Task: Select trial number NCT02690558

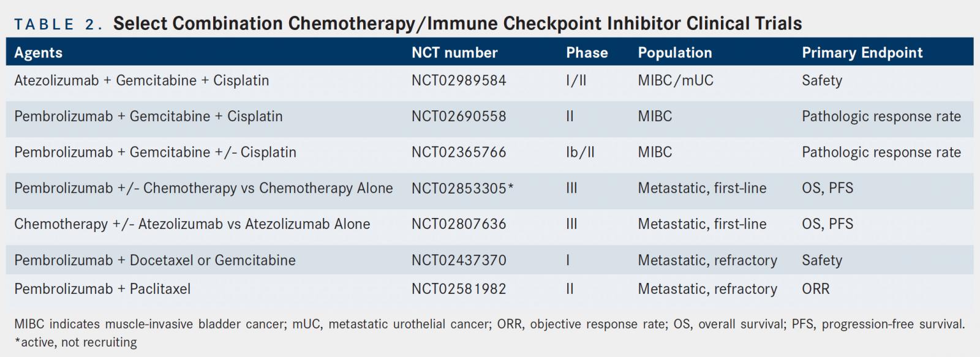Action: [x=459, y=116]
